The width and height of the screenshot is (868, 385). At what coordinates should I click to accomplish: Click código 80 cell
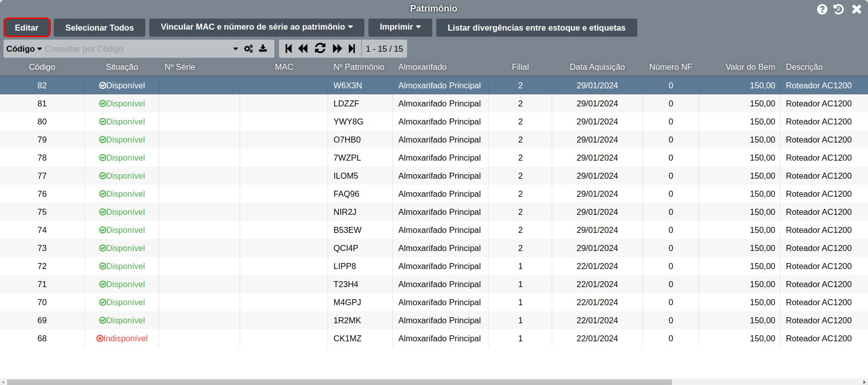coord(42,121)
